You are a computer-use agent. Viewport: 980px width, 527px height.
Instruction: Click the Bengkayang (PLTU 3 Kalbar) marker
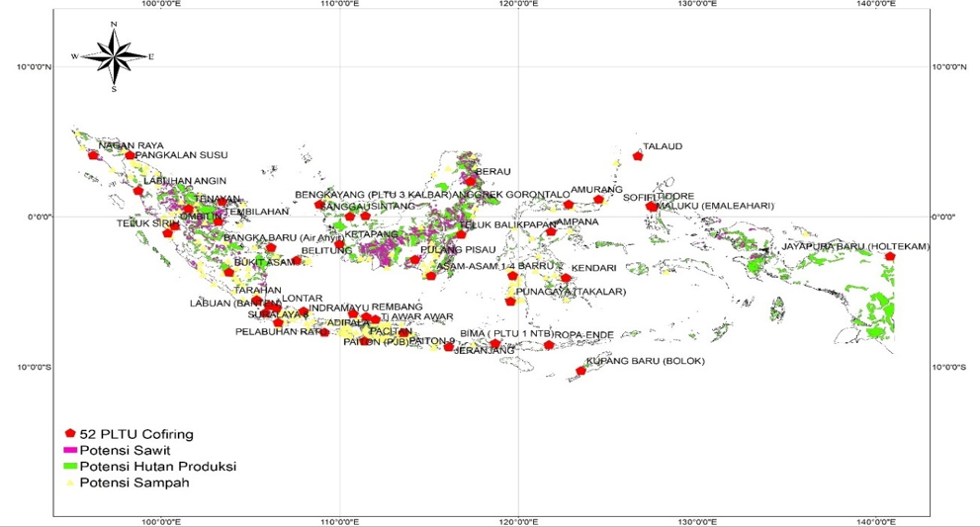(x=319, y=205)
